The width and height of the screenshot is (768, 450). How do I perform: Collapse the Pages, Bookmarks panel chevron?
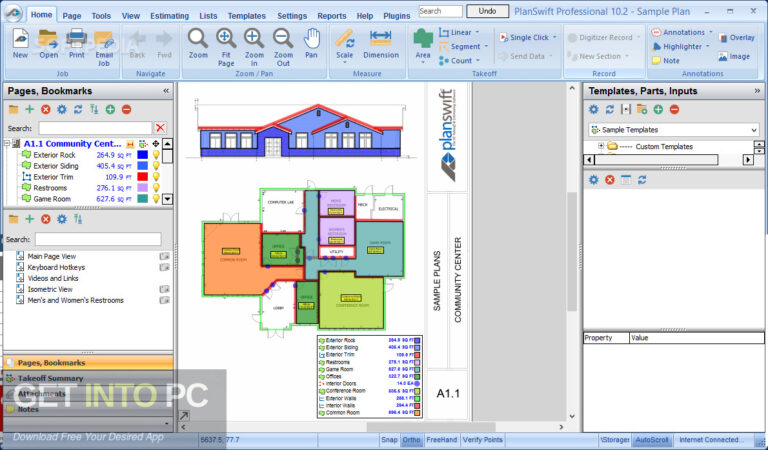click(x=166, y=91)
